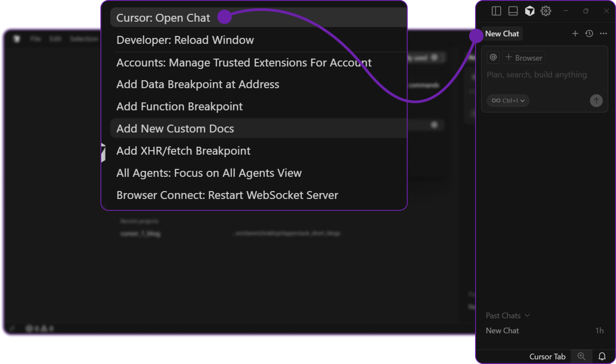This screenshot has width=616, height=364.
Task: Open the Ctrl+I agent mode dropdown
Action: tap(508, 101)
